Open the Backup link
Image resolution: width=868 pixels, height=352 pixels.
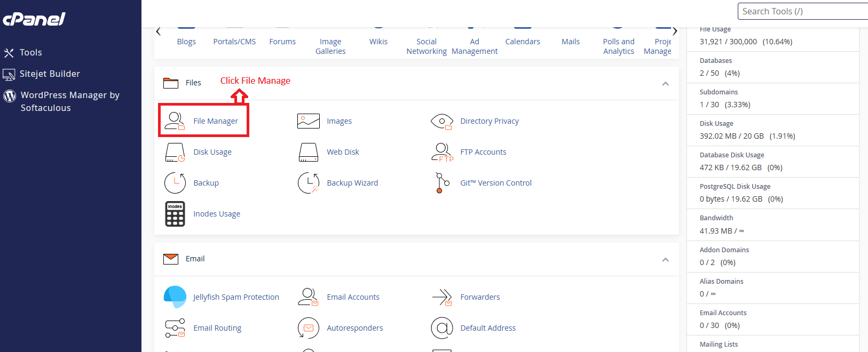tap(206, 183)
